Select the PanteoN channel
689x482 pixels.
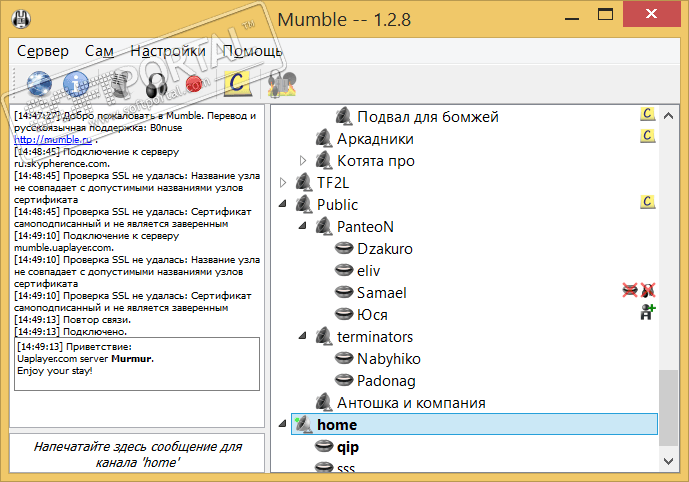coord(365,227)
